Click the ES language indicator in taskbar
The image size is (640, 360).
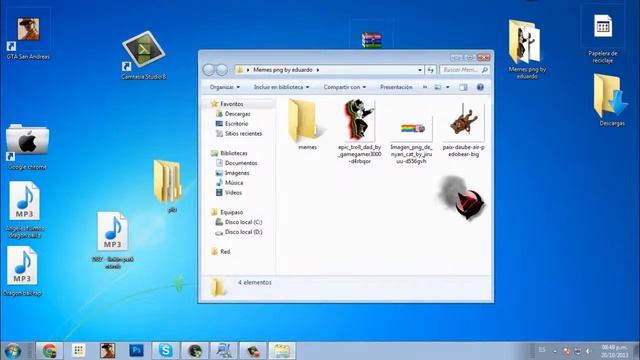[x=542, y=350]
